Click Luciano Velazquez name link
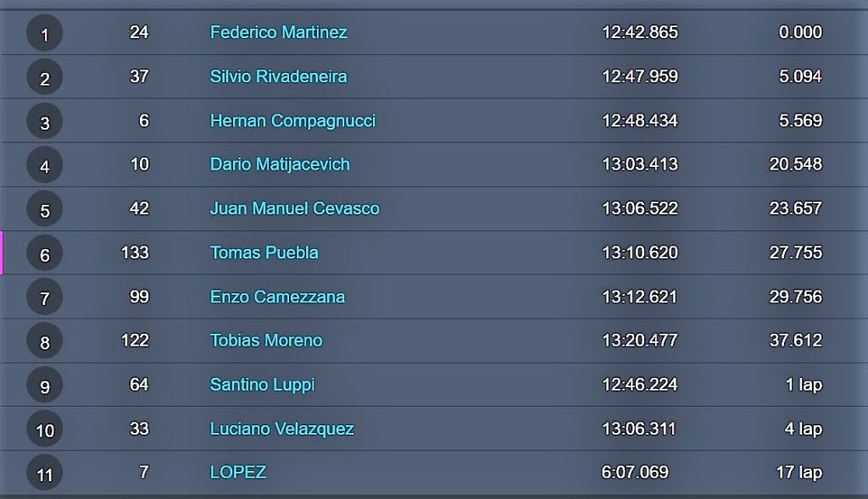Image resolution: width=868 pixels, height=499 pixels. pos(281,429)
